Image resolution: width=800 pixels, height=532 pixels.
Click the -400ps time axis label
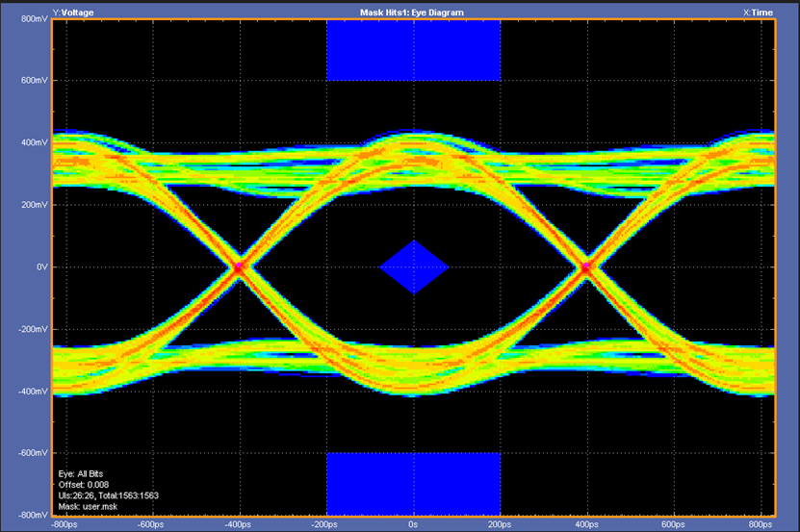pos(238,525)
